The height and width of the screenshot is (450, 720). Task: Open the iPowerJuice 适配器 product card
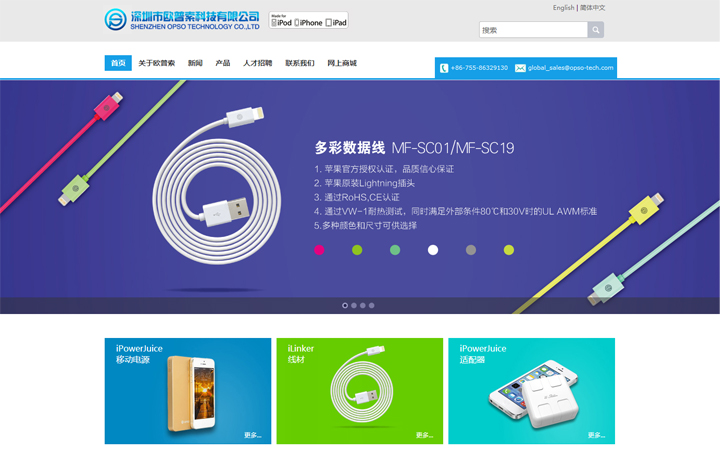point(531,391)
